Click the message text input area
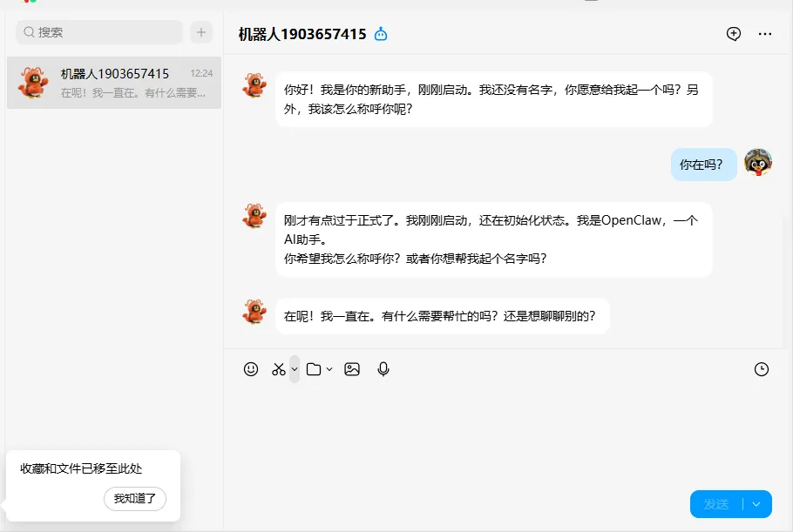 (x=505, y=435)
